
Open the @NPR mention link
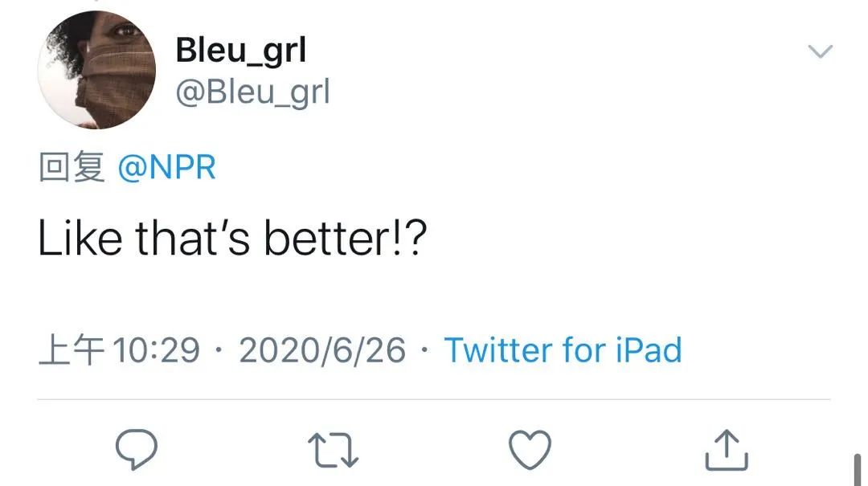click(x=166, y=168)
